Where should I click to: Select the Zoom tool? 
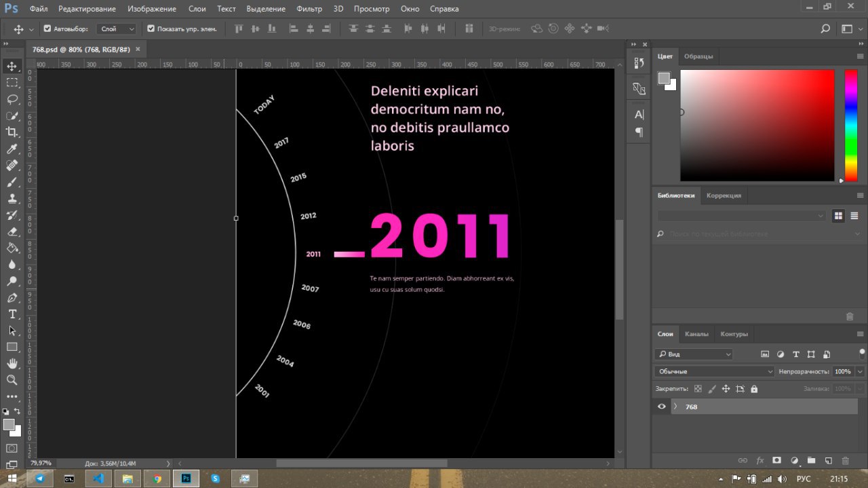12,380
